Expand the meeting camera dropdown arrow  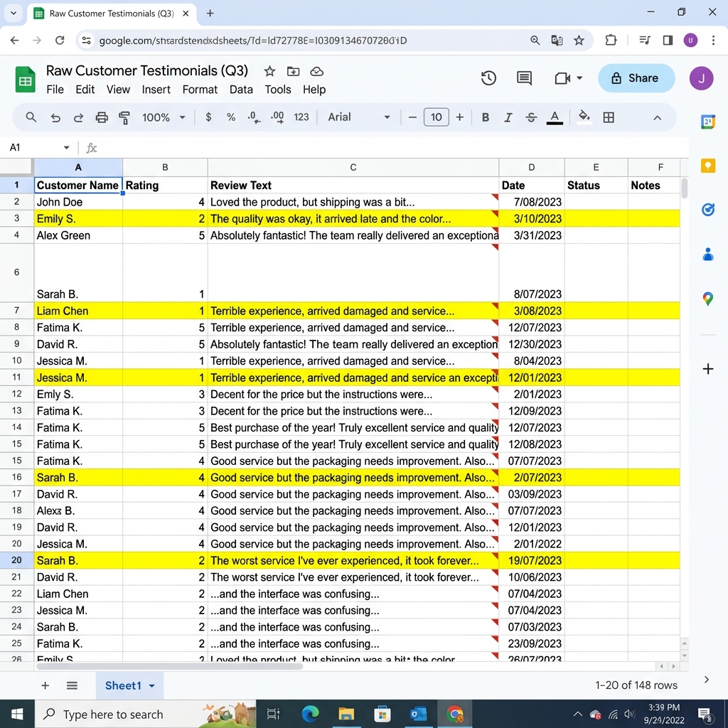click(579, 78)
